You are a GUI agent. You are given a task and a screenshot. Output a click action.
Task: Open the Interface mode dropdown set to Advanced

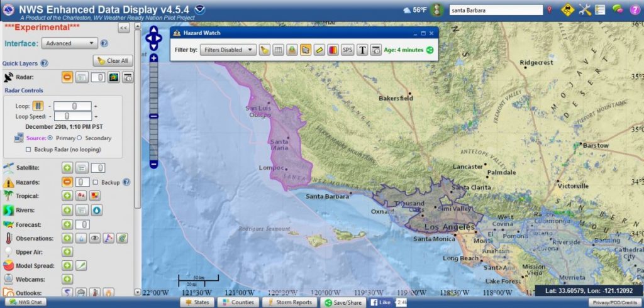70,43
